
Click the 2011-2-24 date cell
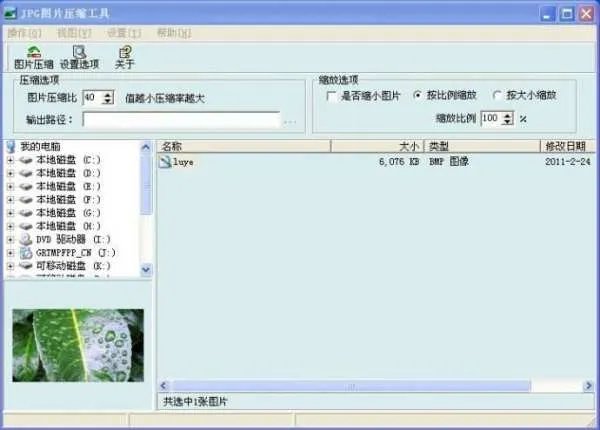[568, 162]
